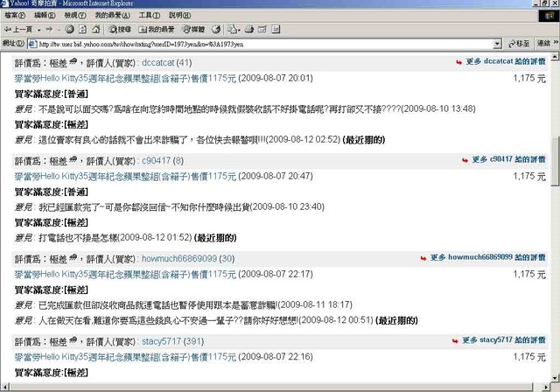The width and height of the screenshot is (560, 392).
Task: Open buyer profile stacy5717
Action: coord(161,341)
